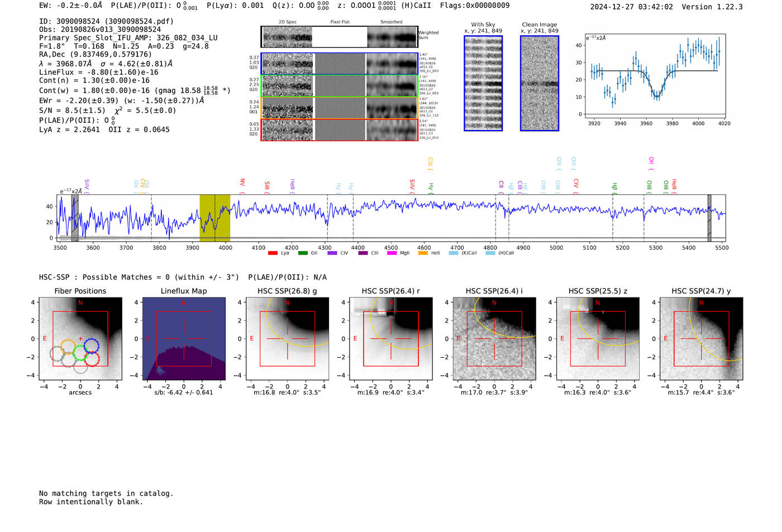This screenshot has height=532, width=782.
Task: Open the HSC SSP i-band cutout
Action: pyautogui.click(x=494, y=338)
